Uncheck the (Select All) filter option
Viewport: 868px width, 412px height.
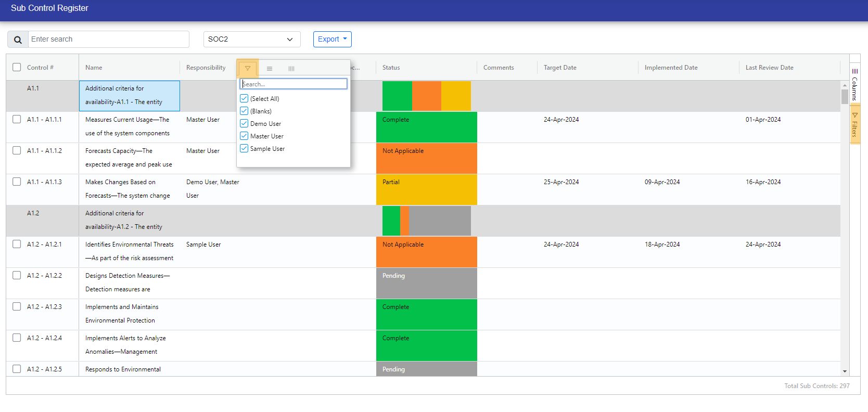(244, 98)
